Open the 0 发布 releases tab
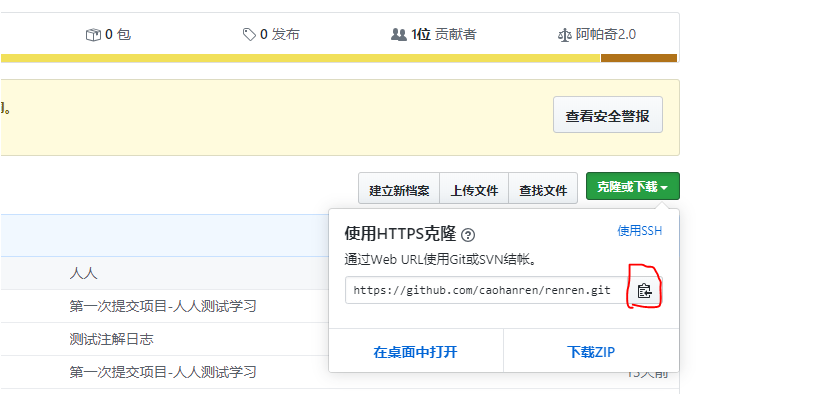This screenshot has height=395, width=815. (271, 35)
